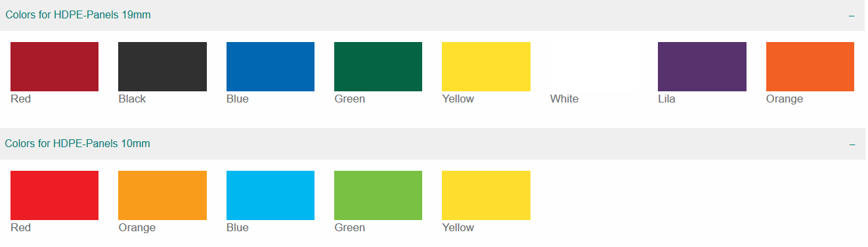The image size is (868, 247).
Task: Click the Green label under 10mm panels
Action: 349,228
